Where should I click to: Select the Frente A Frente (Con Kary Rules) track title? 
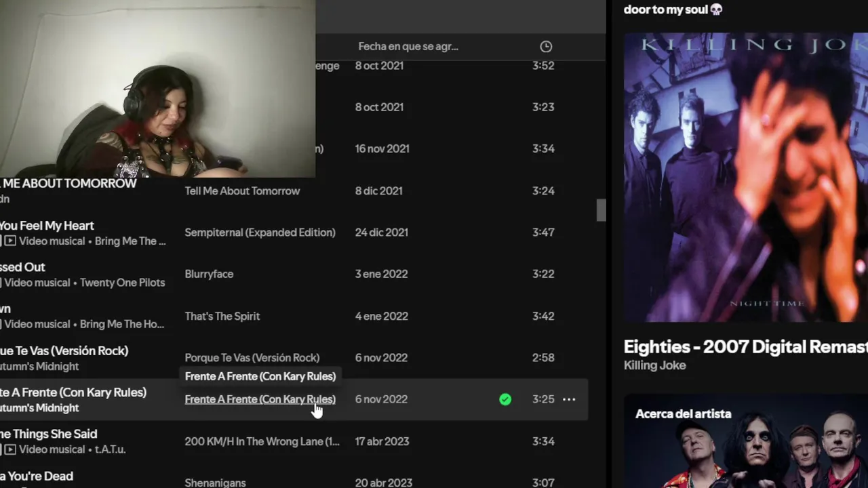(73, 392)
